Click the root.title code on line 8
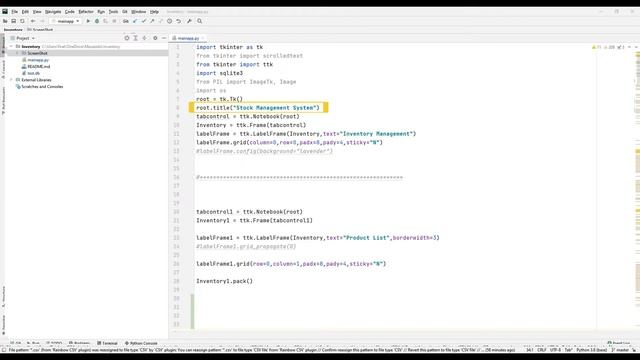This screenshot has height=360, width=640. [x=258, y=108]
